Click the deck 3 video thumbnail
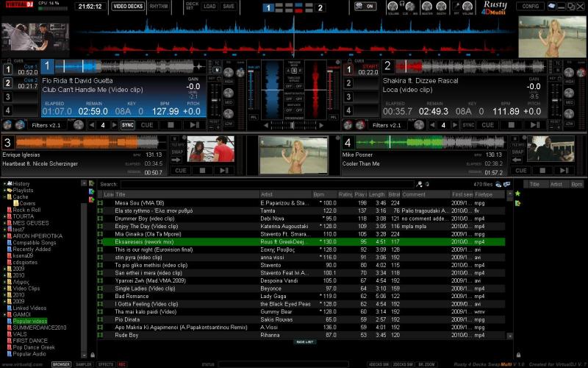The height and width of the screenshot is (368, 588). [211, 149]
